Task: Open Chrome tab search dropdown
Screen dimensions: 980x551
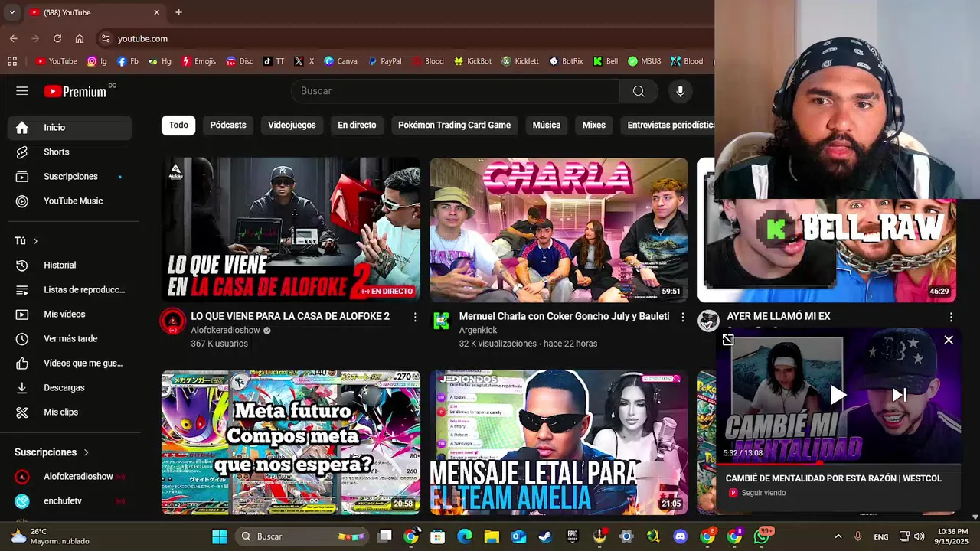Action: point(11,12)
